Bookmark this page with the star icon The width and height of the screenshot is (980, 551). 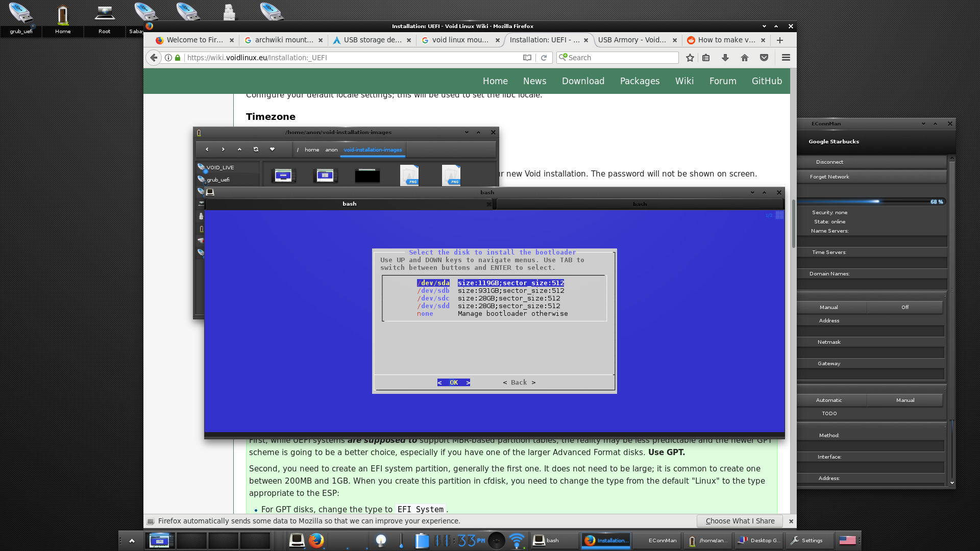(690, 58)
